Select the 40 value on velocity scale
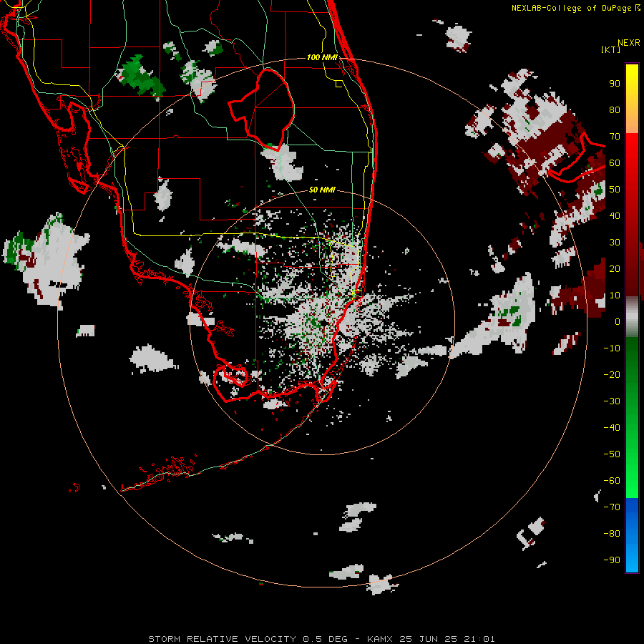 [615, 215]
